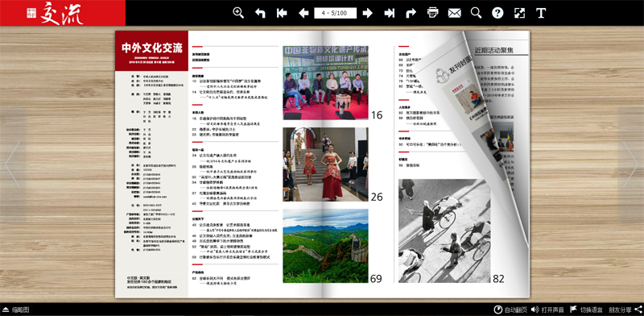Jump to the first page

tap(282, 13)
